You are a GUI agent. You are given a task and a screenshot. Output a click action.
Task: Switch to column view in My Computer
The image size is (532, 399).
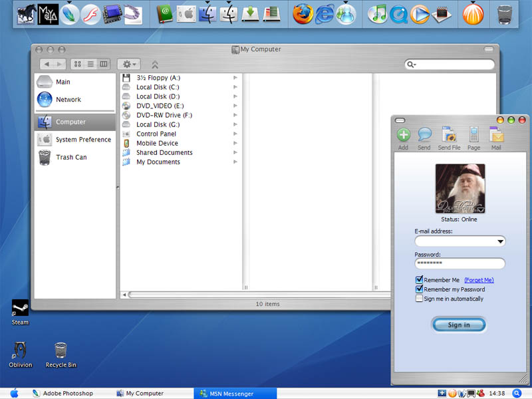click(104, 64)
